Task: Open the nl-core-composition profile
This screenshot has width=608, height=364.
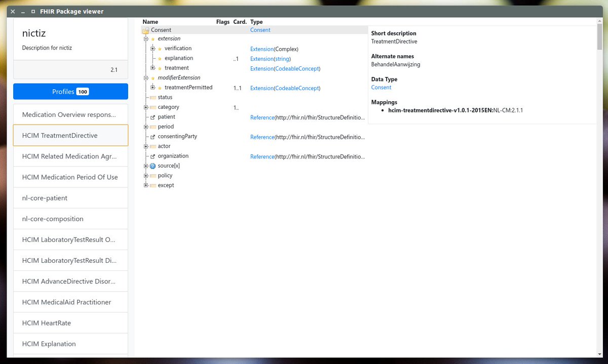Action: pos(70,219)
